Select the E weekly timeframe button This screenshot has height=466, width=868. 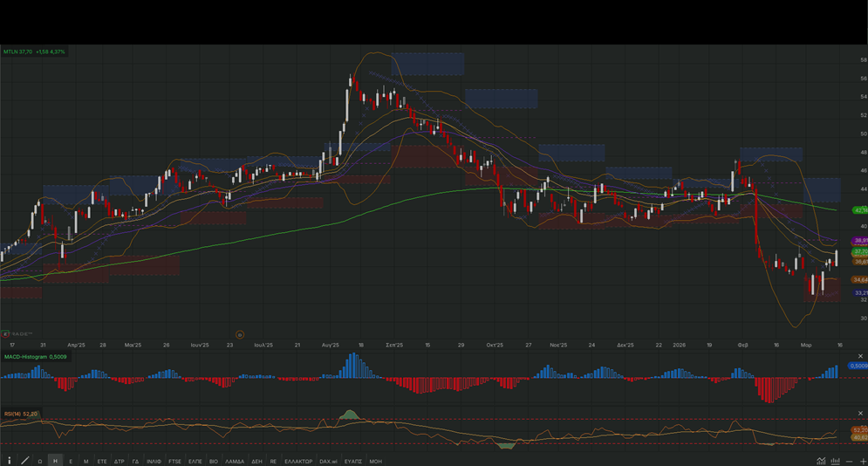[71, 461]
